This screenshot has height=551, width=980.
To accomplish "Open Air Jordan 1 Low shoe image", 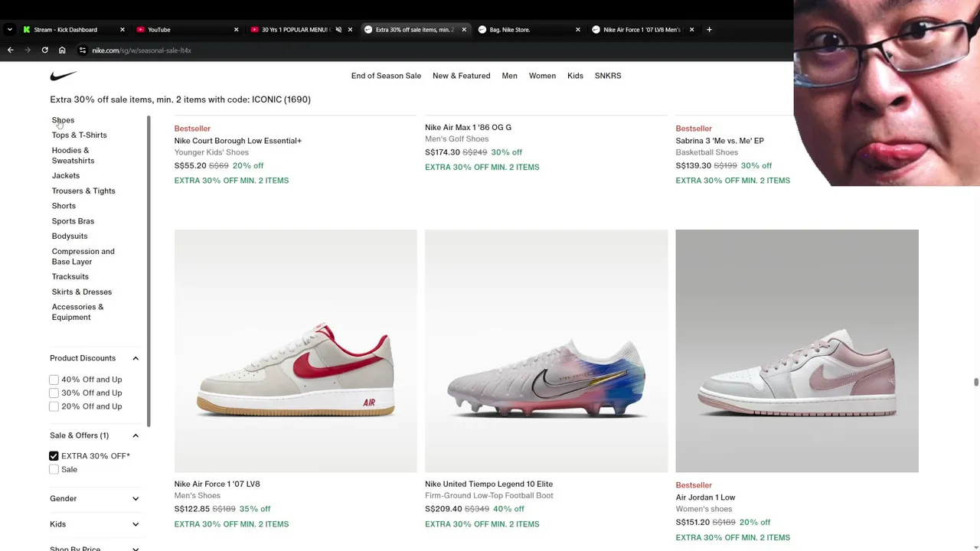I will [x=797, y=351].
